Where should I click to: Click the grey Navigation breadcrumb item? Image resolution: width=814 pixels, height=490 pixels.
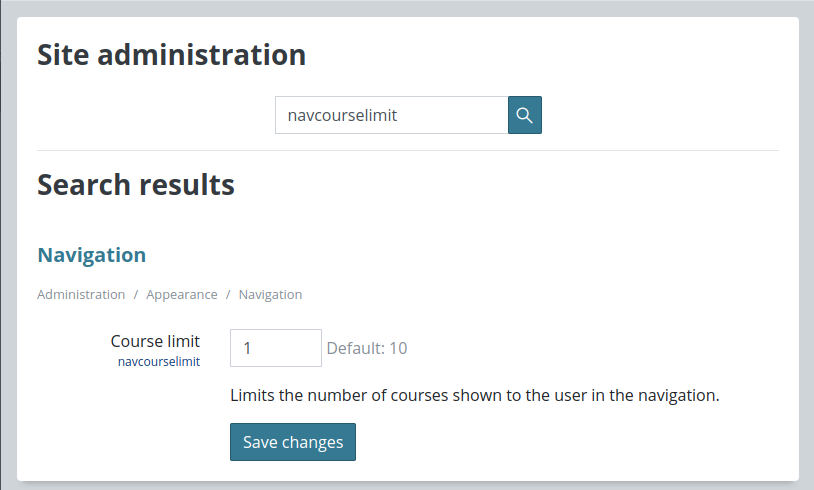pyautogui.click(x=270, y=294)
